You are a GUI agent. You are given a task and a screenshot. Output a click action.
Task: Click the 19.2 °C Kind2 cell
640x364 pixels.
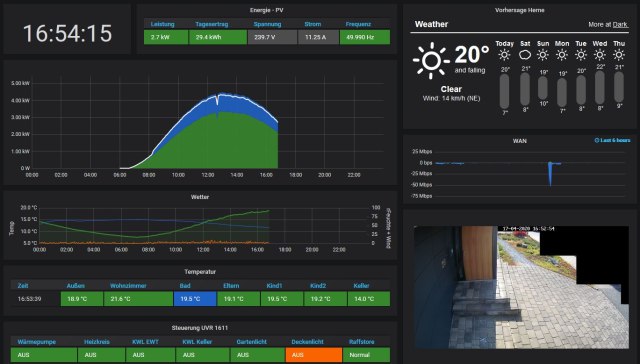[x=325, y=299]
